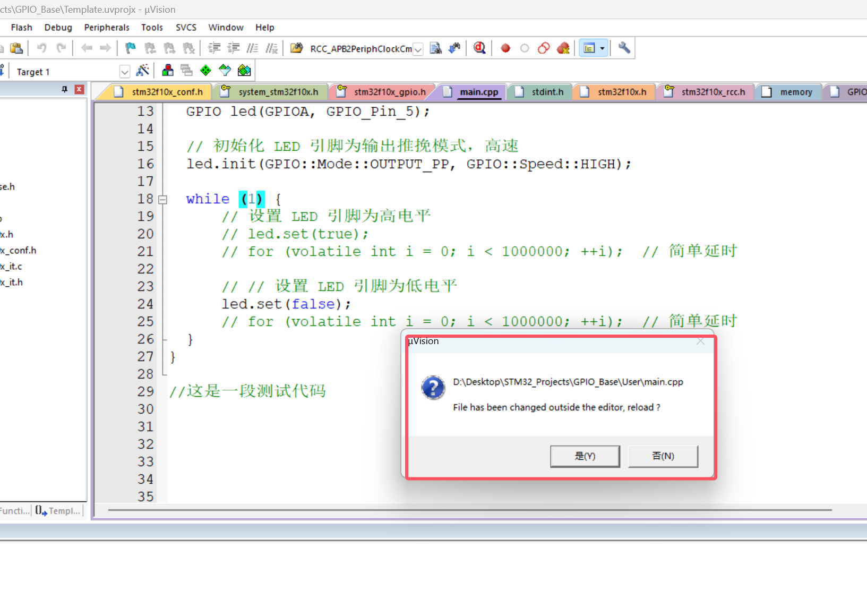Start the debug session icon

[x=479, y=48]
